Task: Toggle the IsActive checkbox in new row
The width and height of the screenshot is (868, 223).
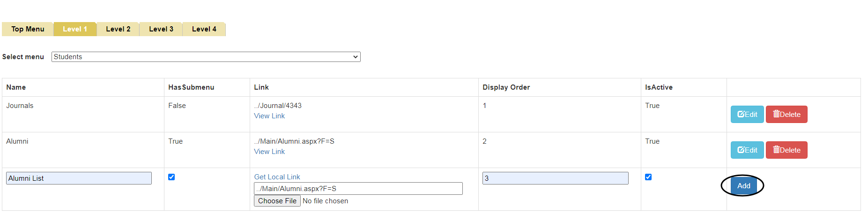Action: click(x=648, y=177)
